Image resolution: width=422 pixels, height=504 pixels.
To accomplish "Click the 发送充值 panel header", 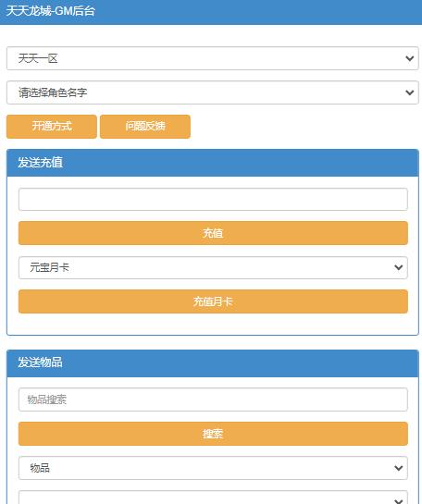I will point(213,163).
